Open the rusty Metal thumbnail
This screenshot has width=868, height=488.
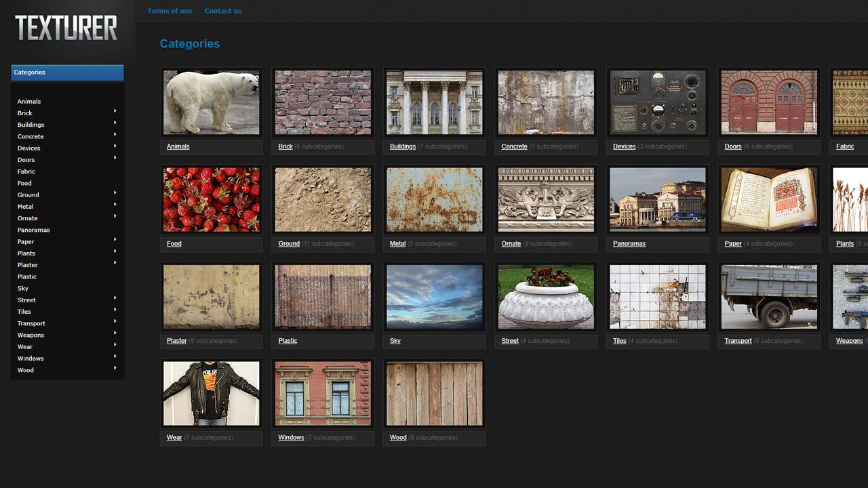(x=435, y=200)
